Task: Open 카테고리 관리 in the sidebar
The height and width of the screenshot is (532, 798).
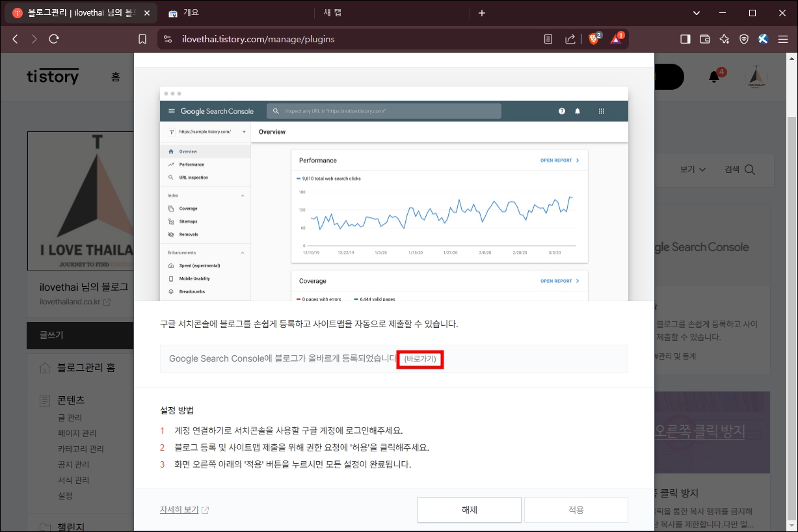Action: click(x=81, y=449)
